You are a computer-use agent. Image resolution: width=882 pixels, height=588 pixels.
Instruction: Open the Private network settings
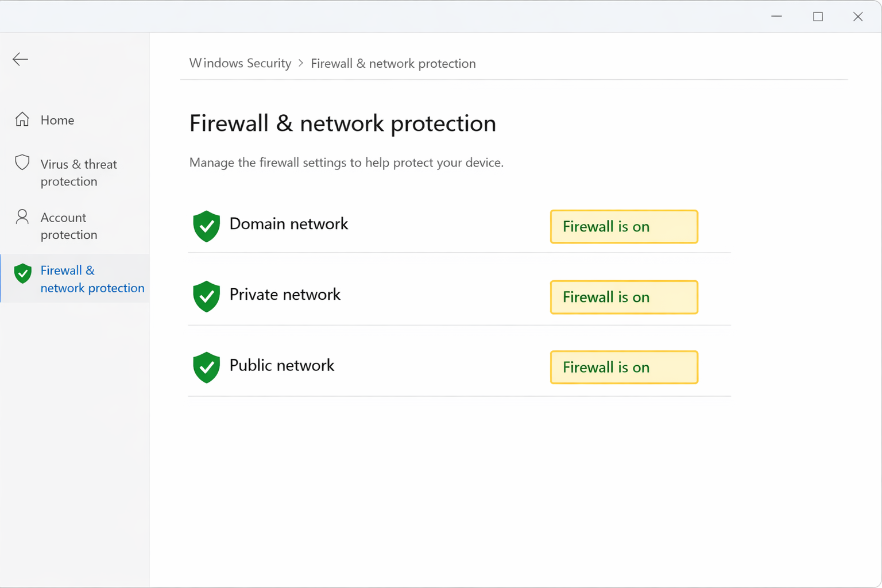click(x=285, y=295)
